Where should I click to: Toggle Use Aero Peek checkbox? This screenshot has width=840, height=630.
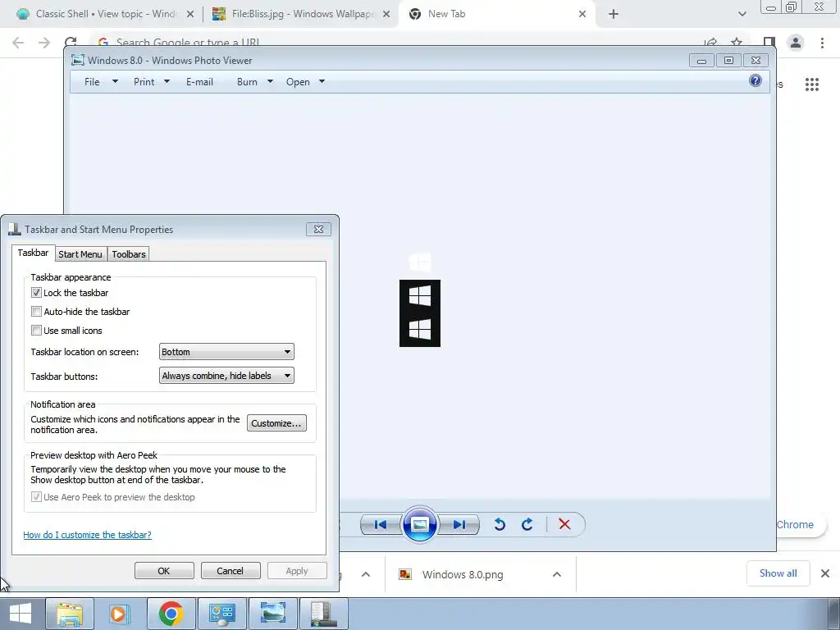(x=36, y=496)
